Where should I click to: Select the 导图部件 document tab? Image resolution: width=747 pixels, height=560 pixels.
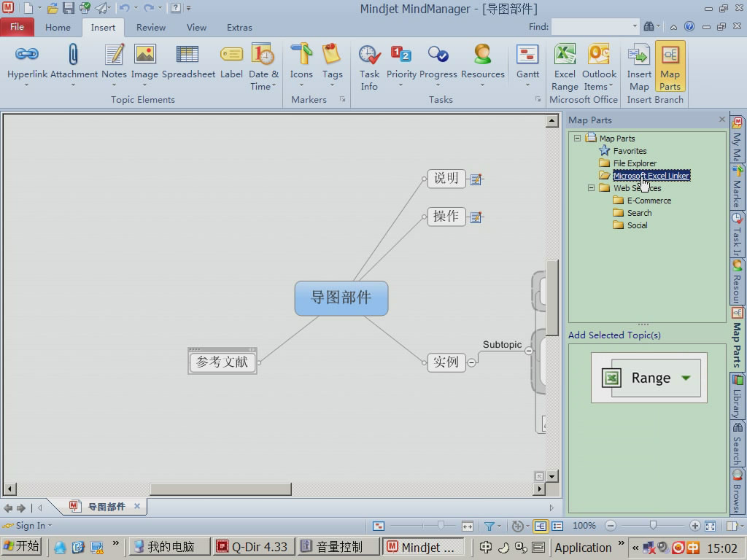(x=104, y=507)
